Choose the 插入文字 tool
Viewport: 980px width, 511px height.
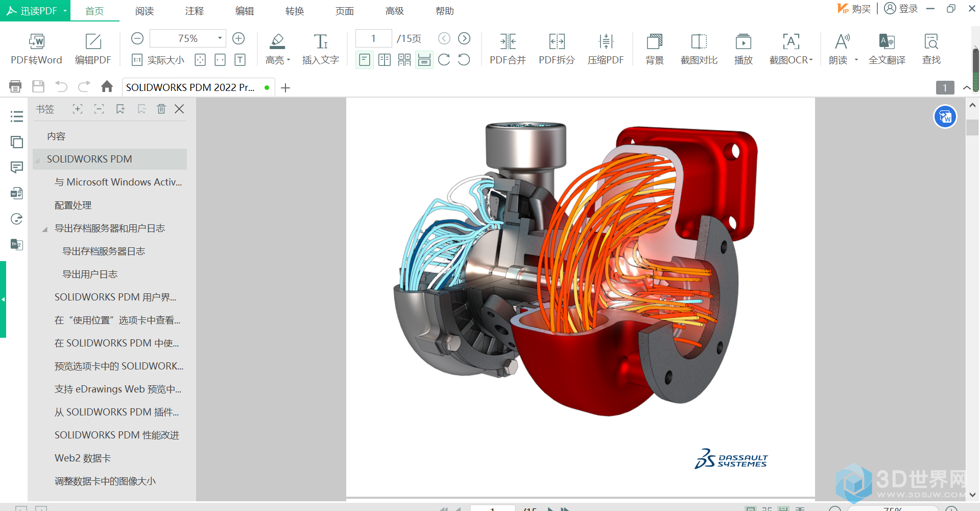click(321, 49)
